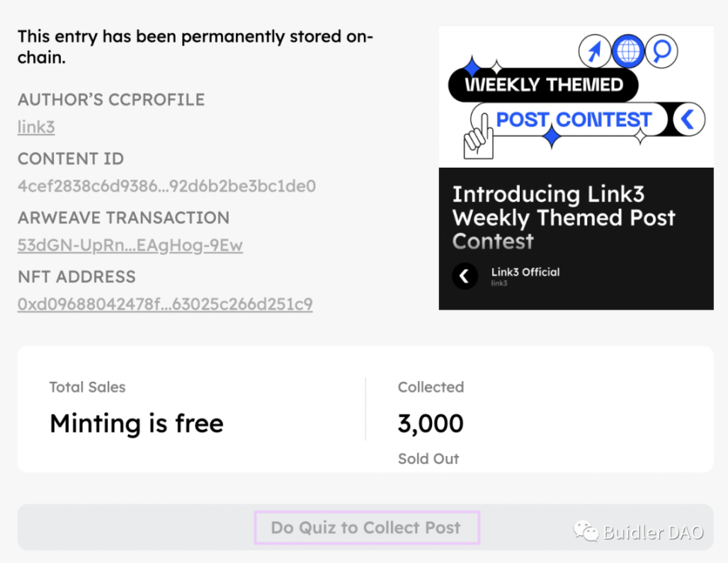Open the Arweave transaction 53dGN-UpRn link

(130, 245)
